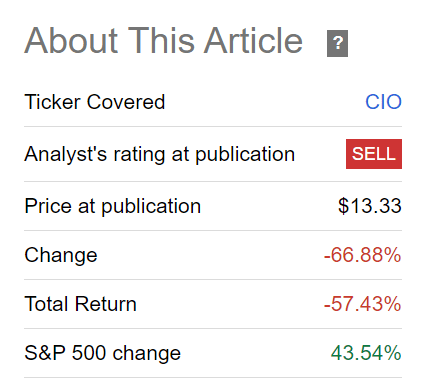This screenshot has height=382, width=422.
Task: Click the word publication in rating row
Action: point(245,155)
